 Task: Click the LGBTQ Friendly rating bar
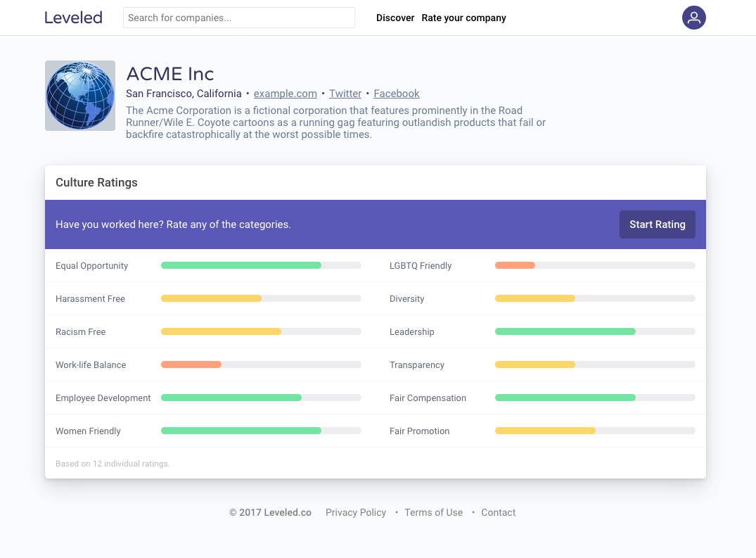point(595,265)
